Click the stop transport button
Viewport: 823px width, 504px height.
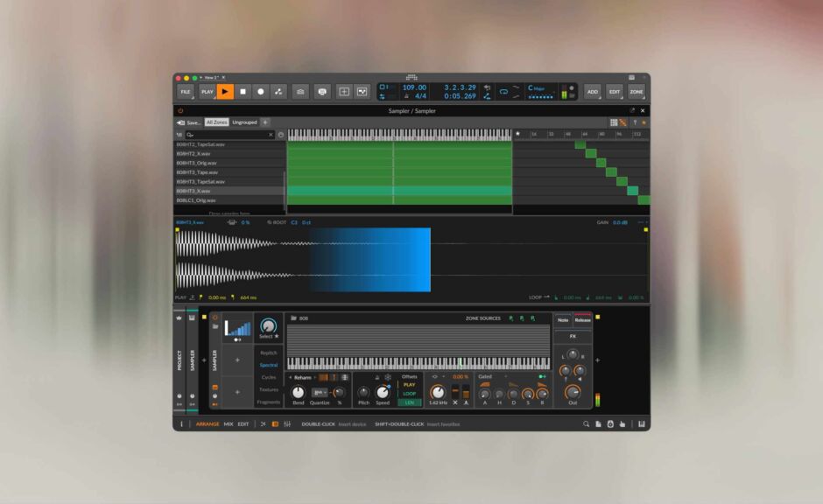point(243,92)
